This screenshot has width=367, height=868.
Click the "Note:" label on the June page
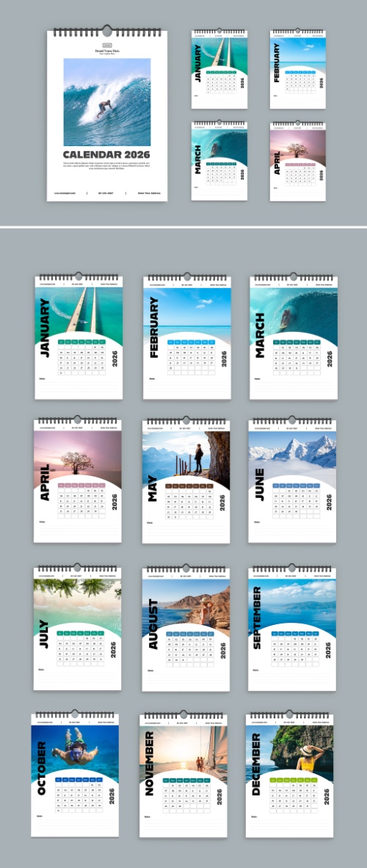(256, 522)
